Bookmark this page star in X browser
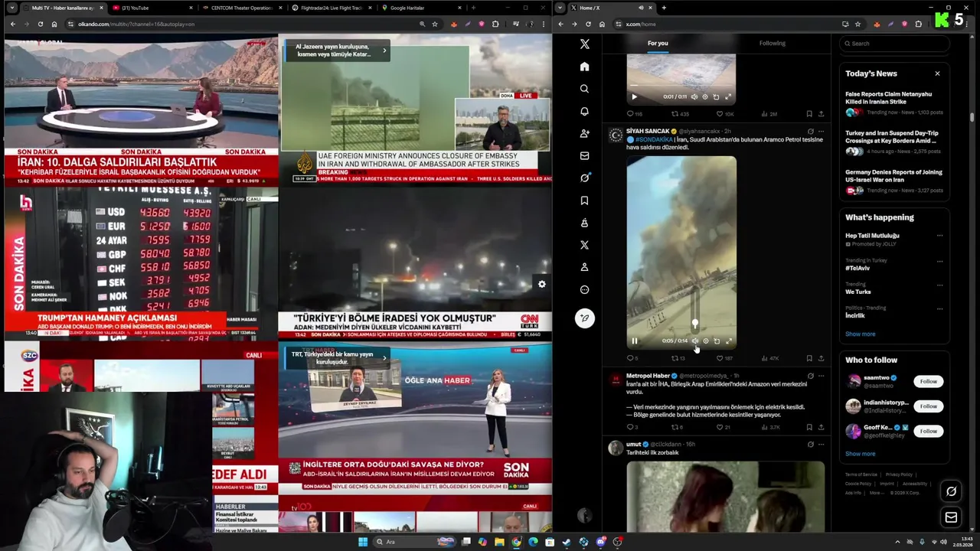980x551 pixels. [857, 24]
